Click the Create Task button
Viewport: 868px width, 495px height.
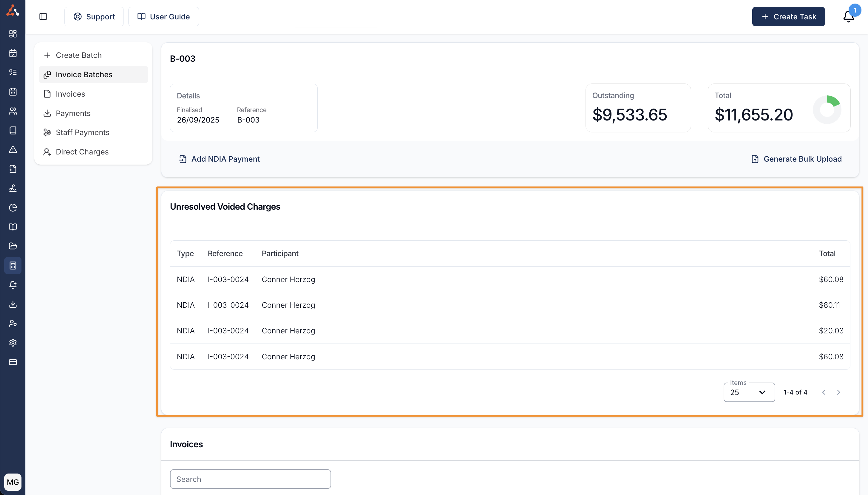pyautogui.click(x=788, y=17)
